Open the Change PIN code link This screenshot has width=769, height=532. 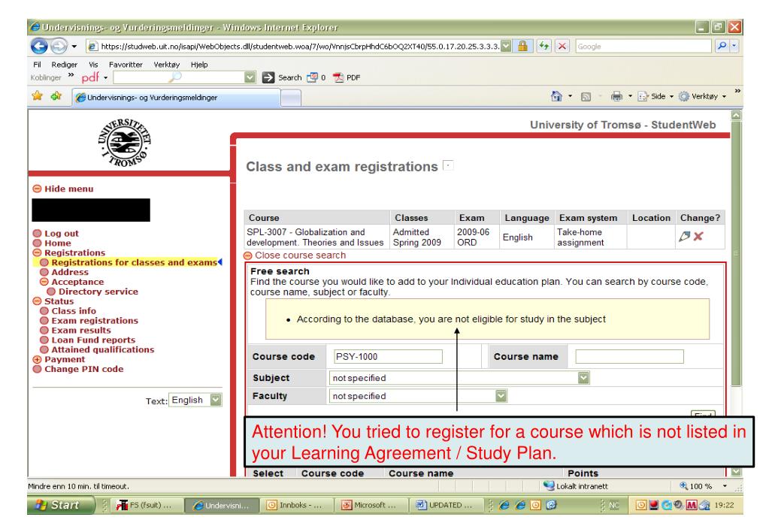(x=84, y=369)
